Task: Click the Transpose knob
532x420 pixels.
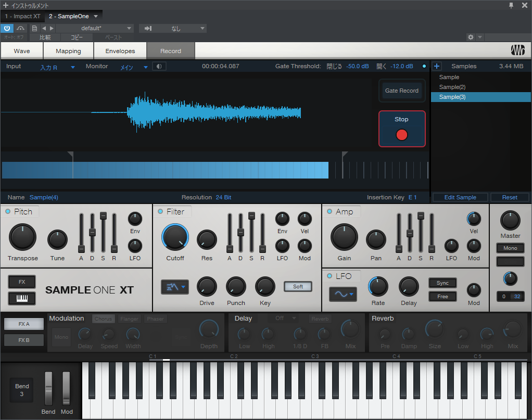Action: coord(22,237)
